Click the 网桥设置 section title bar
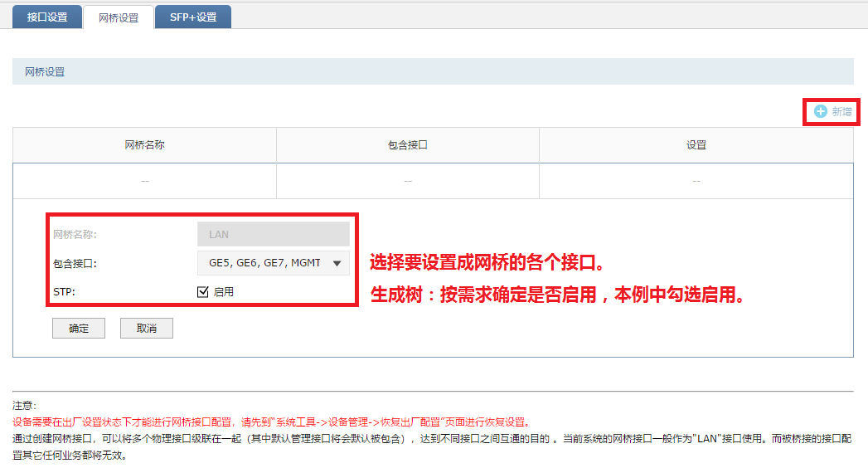This screenshot has height=468, width=868. click(x=433, y=72)
